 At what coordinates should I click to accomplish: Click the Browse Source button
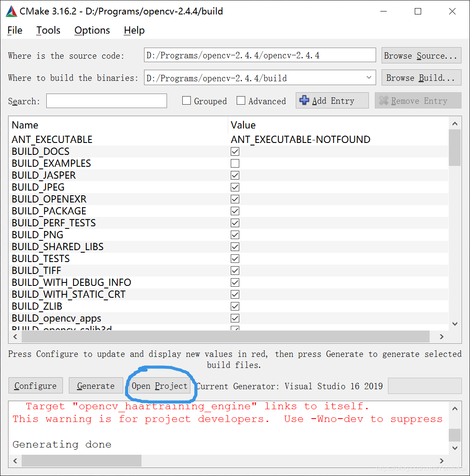421,56
